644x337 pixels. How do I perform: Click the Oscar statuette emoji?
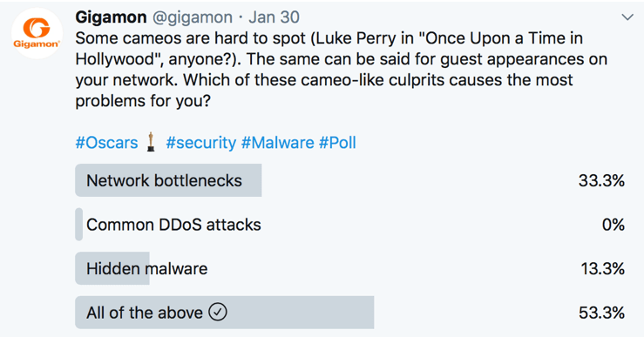point(151,142)
